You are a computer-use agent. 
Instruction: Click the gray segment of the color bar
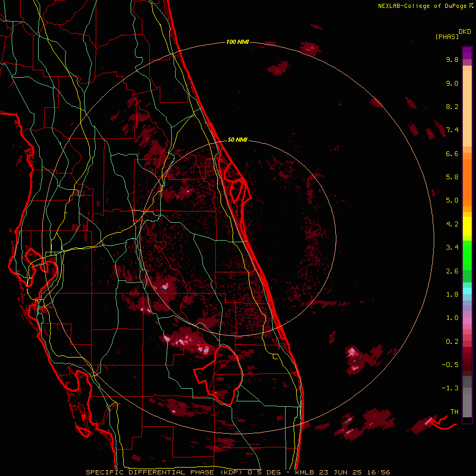tap(467, 397)
